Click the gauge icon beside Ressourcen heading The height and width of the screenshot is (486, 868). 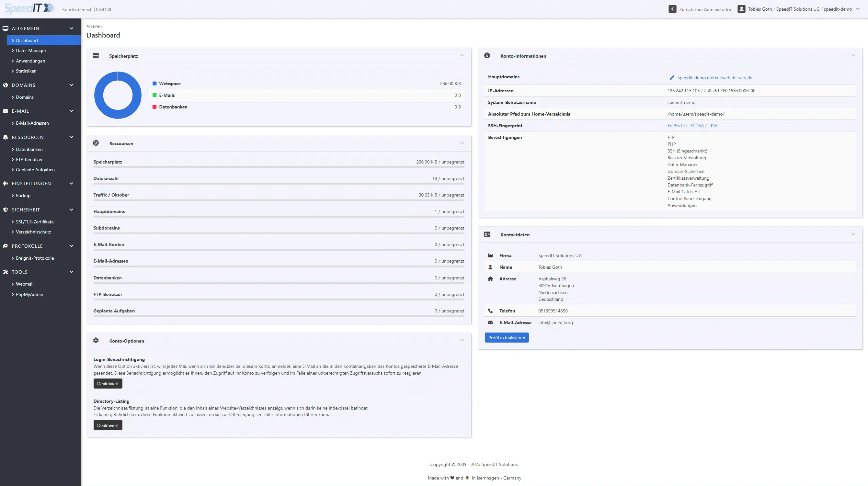pos(96,143)
